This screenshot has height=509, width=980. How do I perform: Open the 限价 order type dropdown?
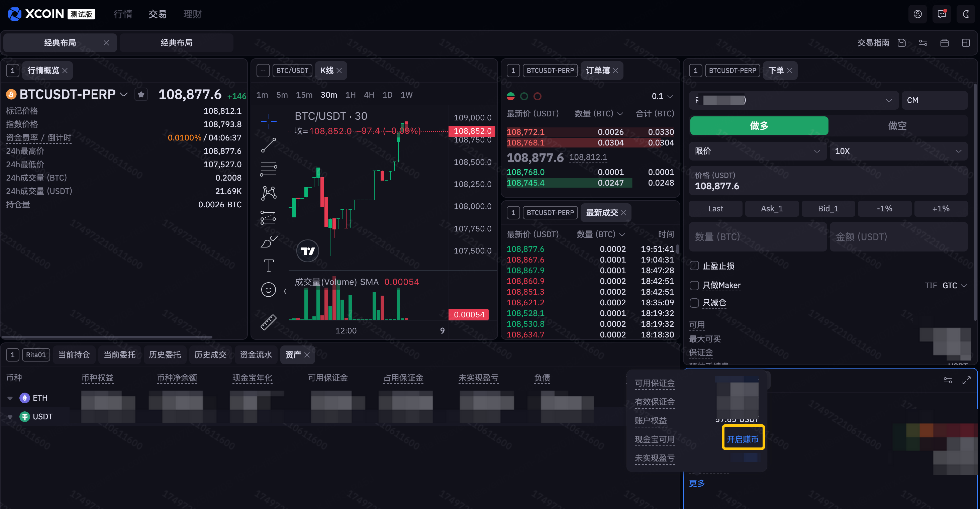[x=757, y=151]
